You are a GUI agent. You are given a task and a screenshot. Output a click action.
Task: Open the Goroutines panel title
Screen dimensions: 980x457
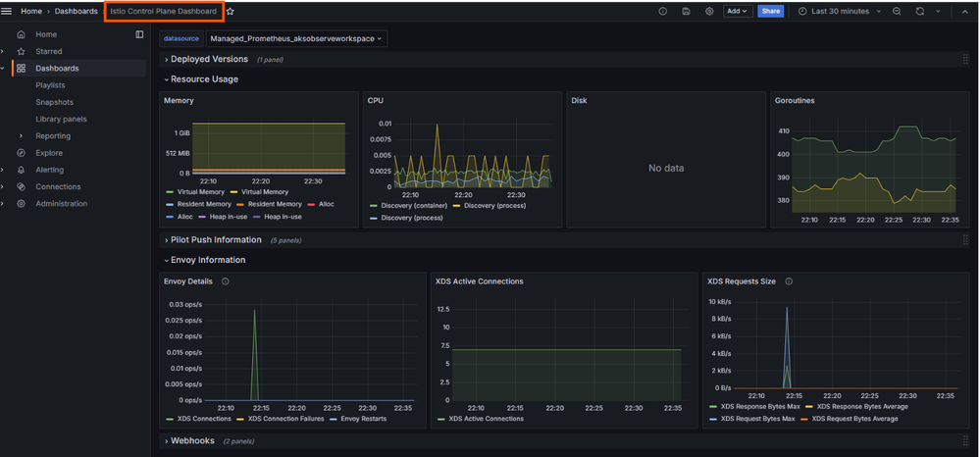click(795, 100)
